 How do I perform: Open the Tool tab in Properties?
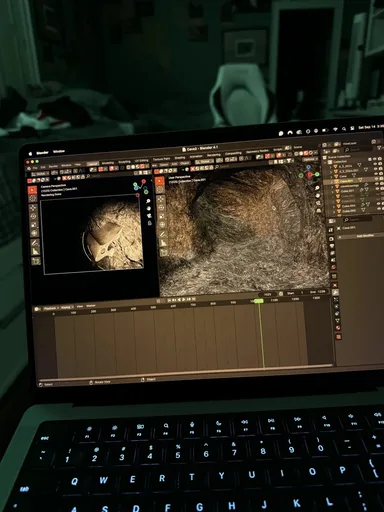(x=331, y=230)
